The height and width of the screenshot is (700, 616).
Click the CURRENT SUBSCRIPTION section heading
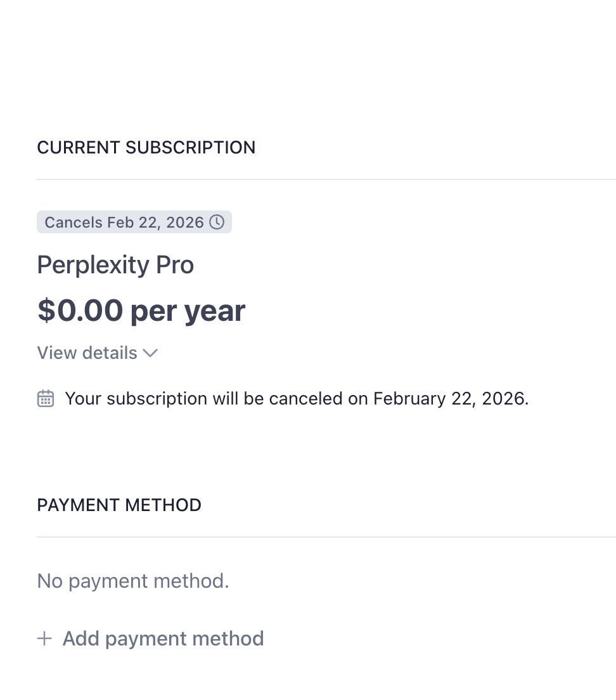point(146,148)
